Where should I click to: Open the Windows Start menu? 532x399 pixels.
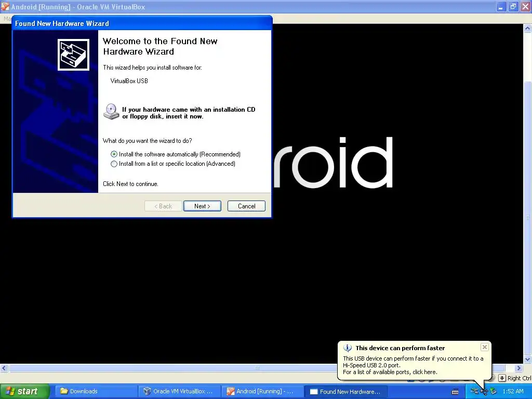coord(24,391)
